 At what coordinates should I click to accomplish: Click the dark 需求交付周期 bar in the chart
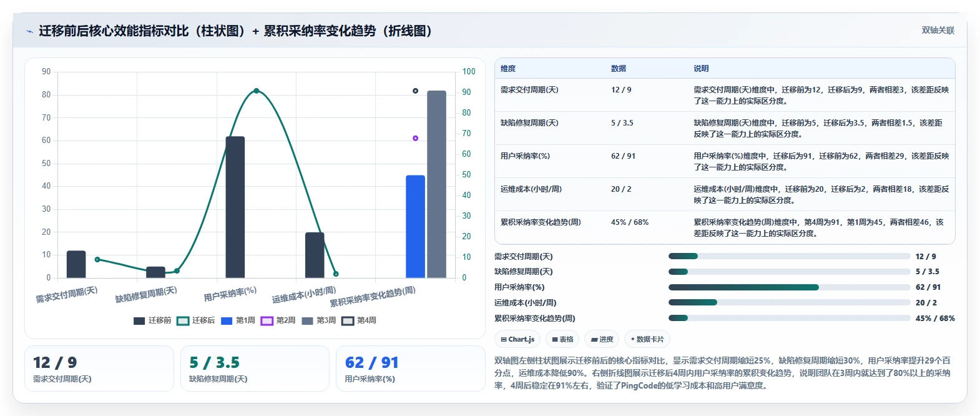tap(76, 264)
